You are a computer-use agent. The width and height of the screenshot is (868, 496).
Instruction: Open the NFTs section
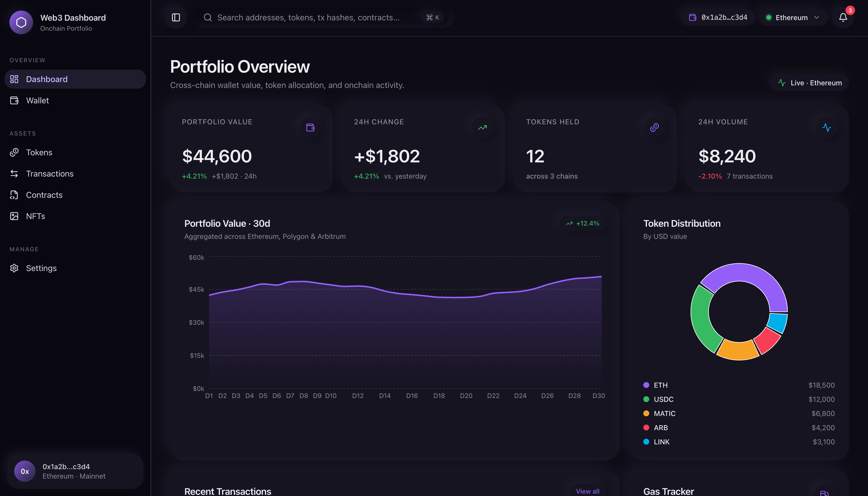(75, 216)
